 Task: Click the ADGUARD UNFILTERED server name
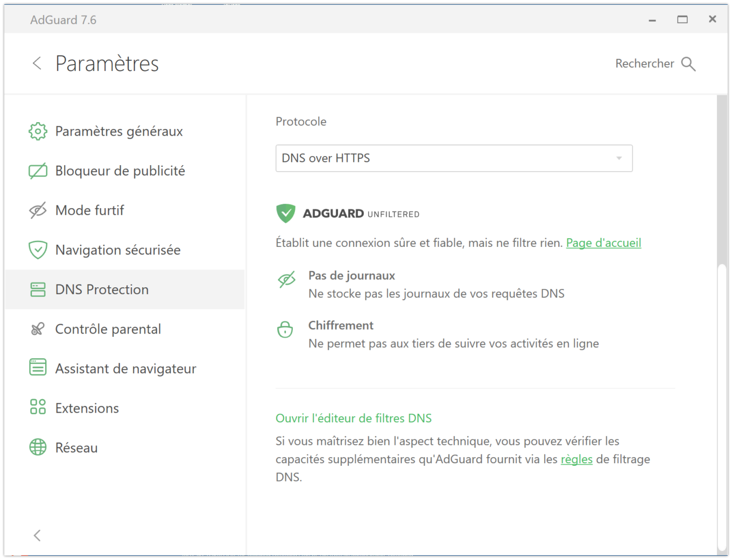(361, 214)
